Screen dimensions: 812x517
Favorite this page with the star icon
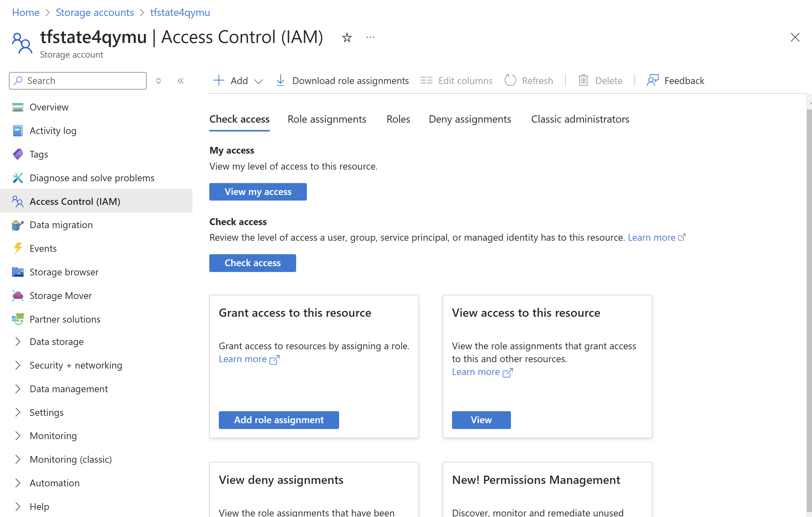point(347,37)
